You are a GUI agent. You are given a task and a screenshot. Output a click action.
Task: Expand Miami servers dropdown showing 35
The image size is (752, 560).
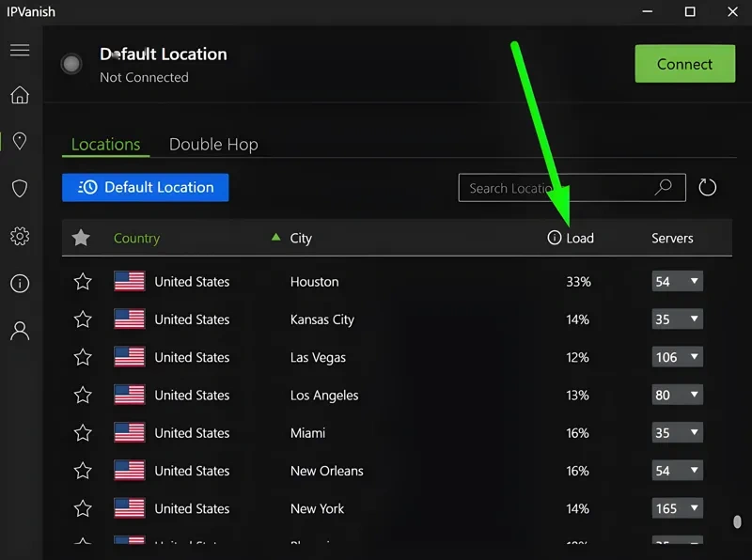677,432
